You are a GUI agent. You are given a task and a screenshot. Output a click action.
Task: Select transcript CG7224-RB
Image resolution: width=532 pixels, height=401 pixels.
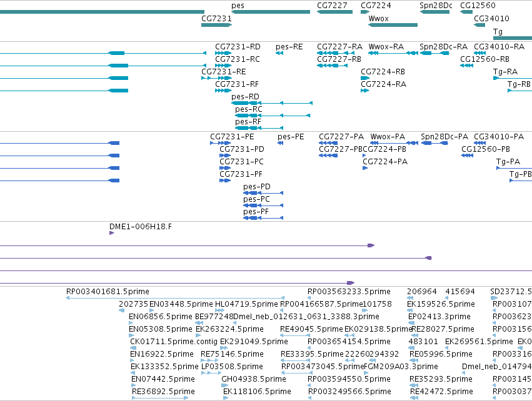click(383, 72)
